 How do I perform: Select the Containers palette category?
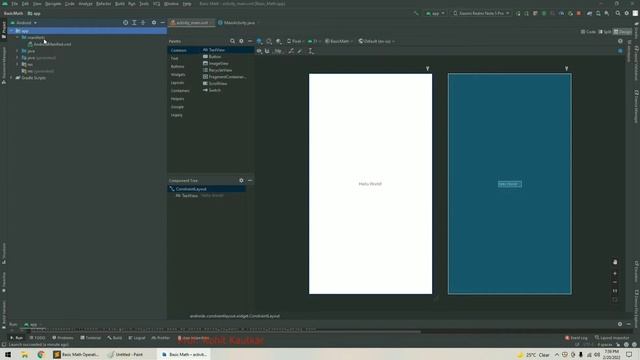[180, 91]
